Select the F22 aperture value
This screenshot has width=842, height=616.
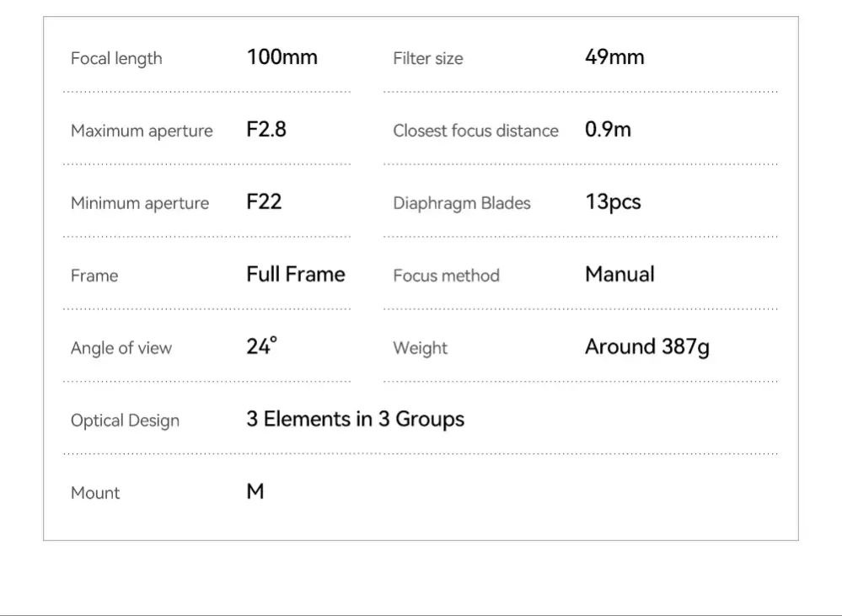[x=264, y=202]
